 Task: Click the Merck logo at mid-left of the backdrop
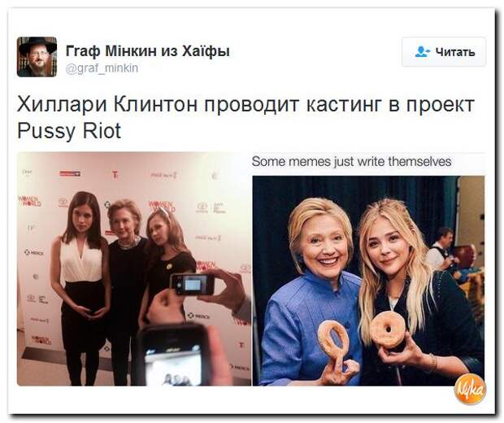(34, 253)
